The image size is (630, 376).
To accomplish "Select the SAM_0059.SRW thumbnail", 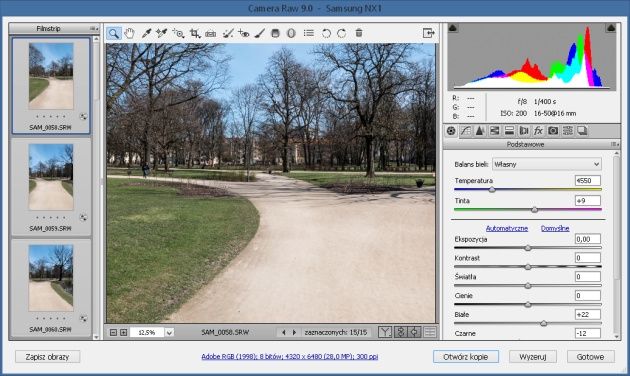I will pos(51,177).
